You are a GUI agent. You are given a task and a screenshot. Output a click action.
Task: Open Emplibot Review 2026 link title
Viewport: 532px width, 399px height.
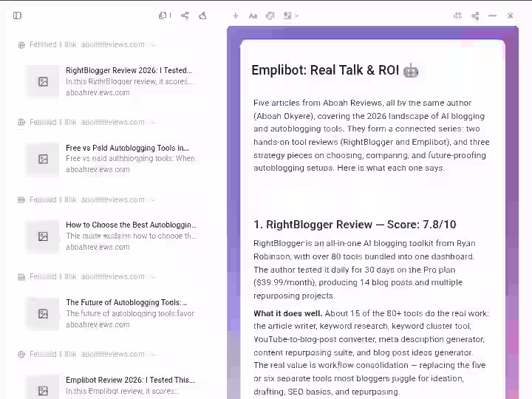point(130,380)
